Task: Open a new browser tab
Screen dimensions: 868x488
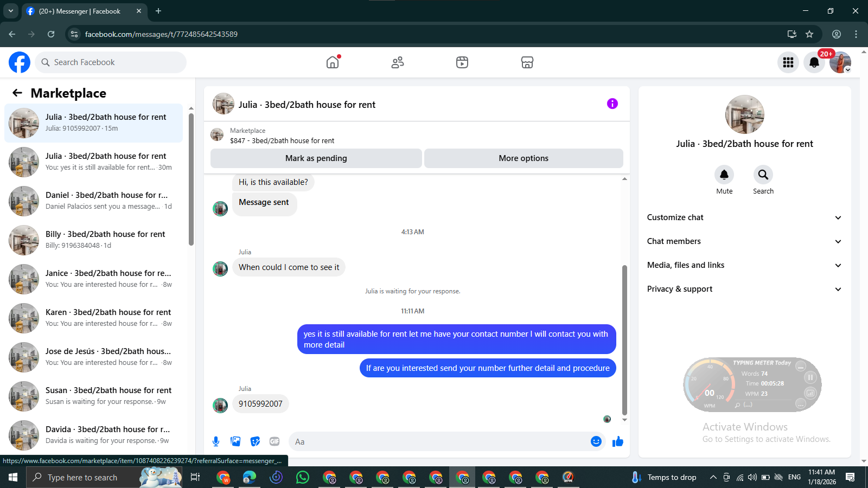Action: pyautogui.click(x=158, y=11)
